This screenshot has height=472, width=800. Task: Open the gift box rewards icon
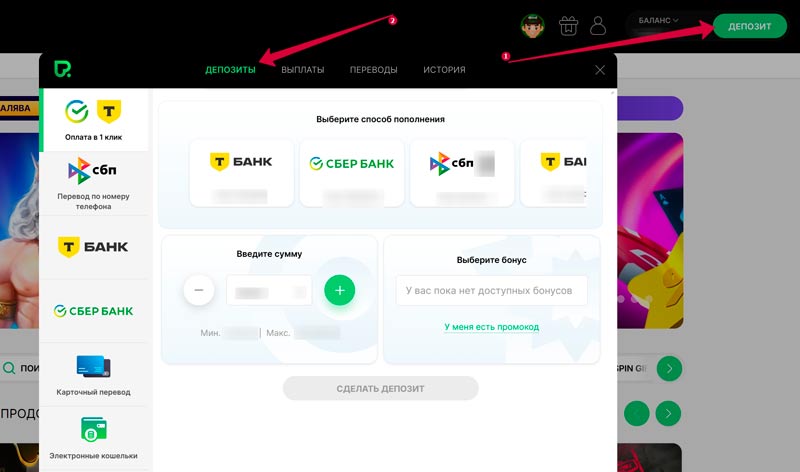pos(568,26)
